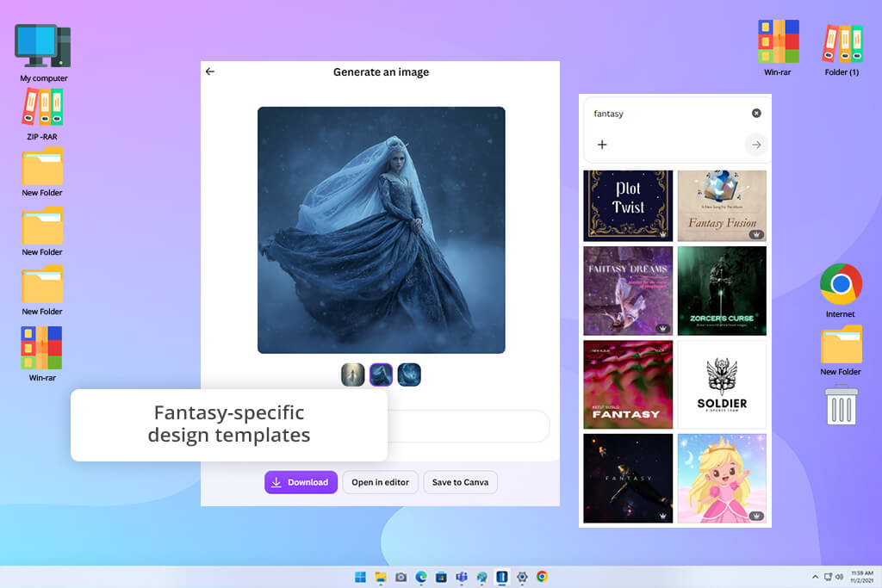Go back using the arrow in Generate an image

[210, 71]
